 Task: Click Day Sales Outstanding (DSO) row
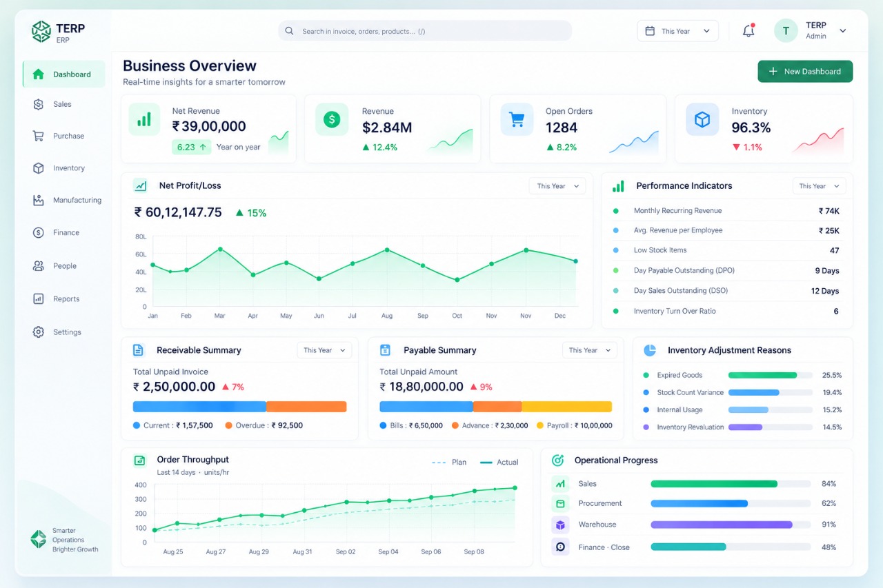click(x=726, y=291)
